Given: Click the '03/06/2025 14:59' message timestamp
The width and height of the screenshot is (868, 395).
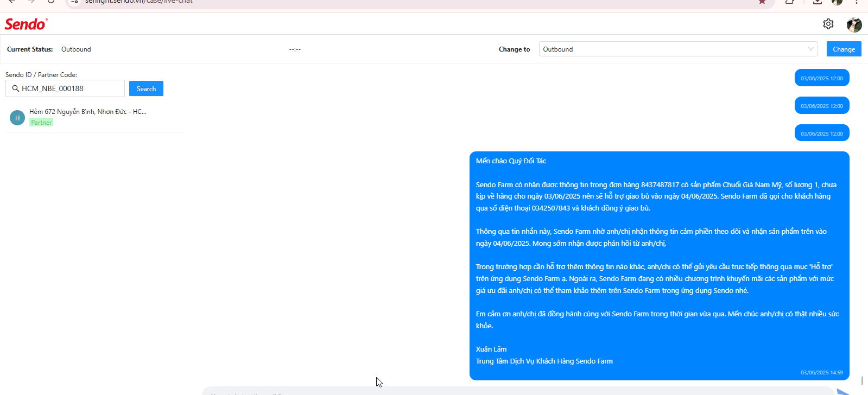Looking at the screenshot, I should click(x=821, y=373).
